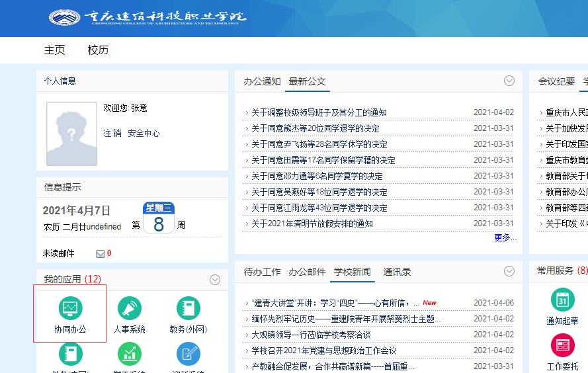Open the 通知起草 calendar icon
This screenshot has width=588, height=373.
tap(562, 300)
